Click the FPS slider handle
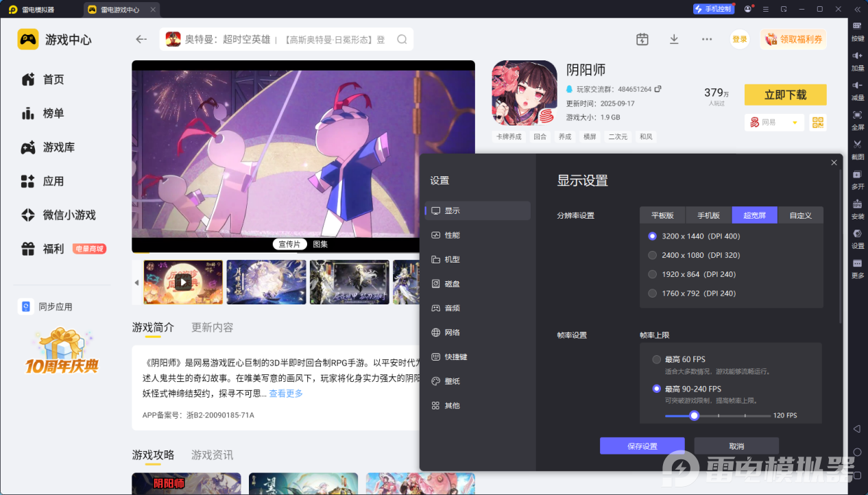The image size is (868, 495). click(x=695, y=415)
